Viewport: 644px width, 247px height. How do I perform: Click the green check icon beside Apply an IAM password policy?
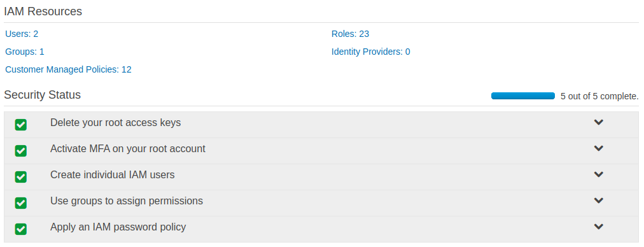(x=21, y=229)
